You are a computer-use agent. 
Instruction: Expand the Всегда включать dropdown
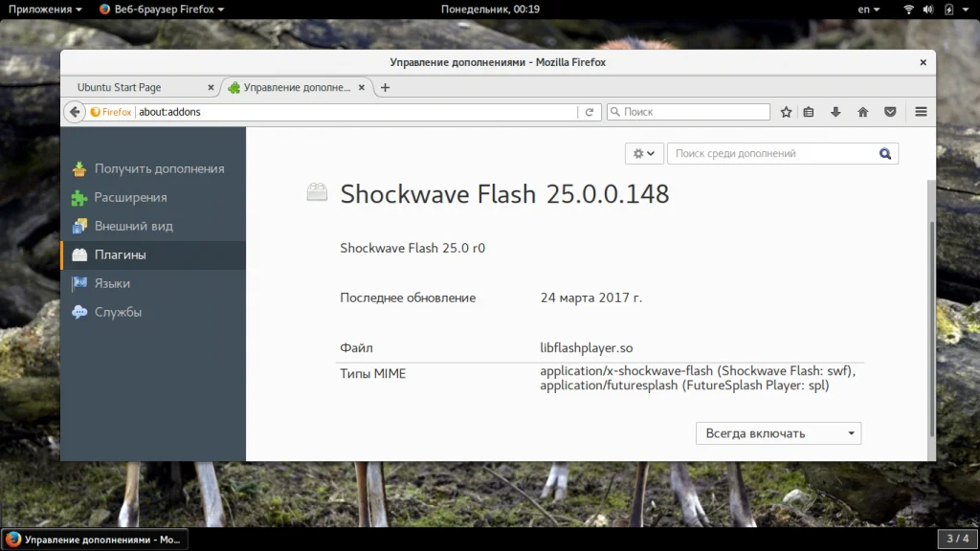[778, 433]
